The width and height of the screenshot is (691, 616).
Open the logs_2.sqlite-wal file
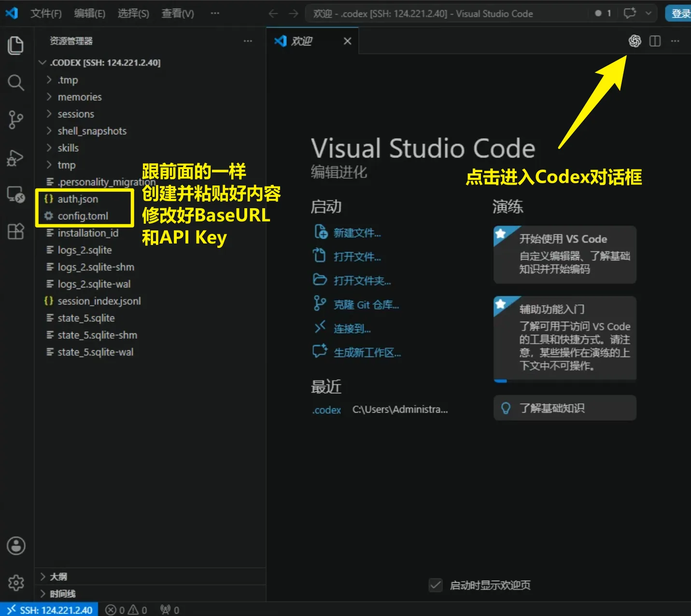click(94, 284)
